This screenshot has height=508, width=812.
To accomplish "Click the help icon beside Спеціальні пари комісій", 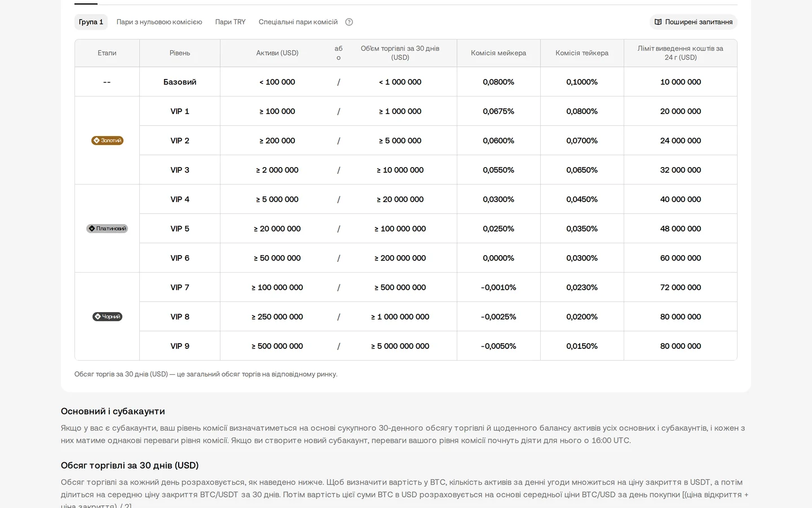I will pyautogui.click(x=349, y=22).
